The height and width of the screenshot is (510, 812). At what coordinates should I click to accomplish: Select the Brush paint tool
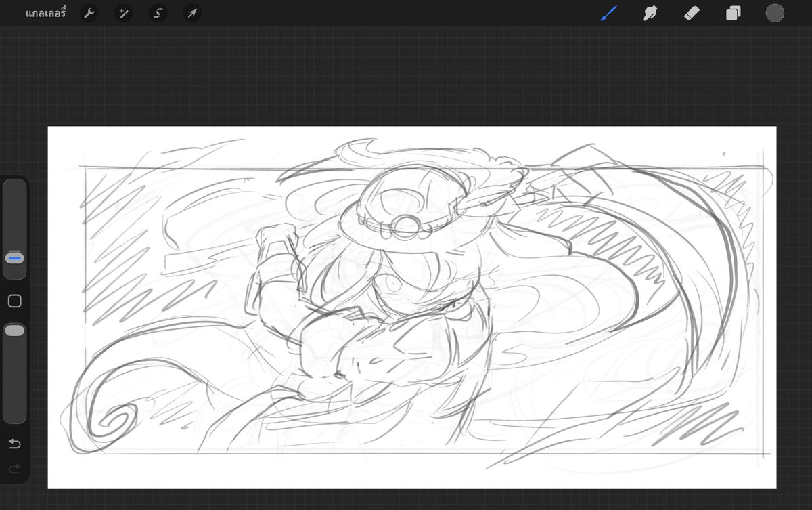tap(608, 13)
